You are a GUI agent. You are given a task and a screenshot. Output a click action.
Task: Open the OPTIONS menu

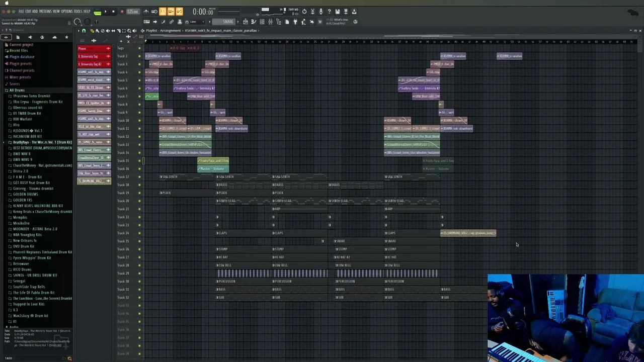pyautogui.click(x=67, y=11)
